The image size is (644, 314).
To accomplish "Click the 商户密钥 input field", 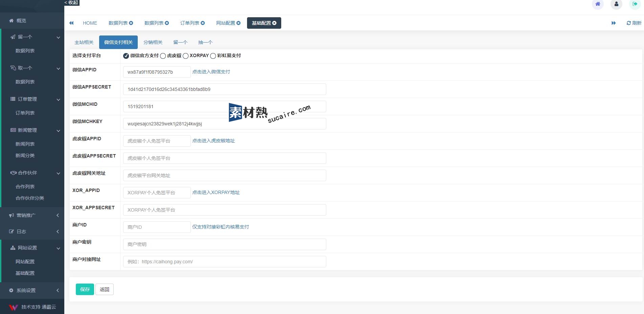I will (225, 244).
